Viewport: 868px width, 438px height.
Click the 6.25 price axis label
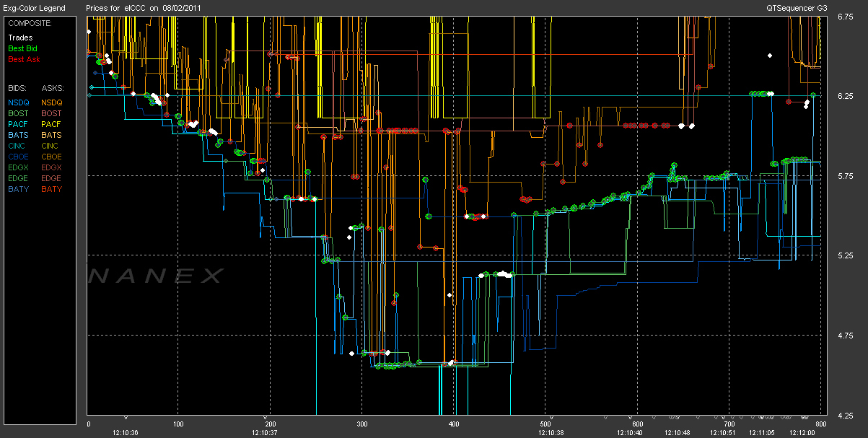click(846, 96)
